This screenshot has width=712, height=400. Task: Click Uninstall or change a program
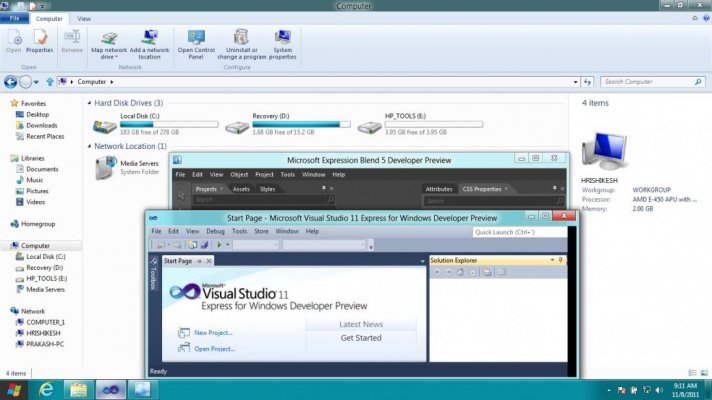click(x=242, y=45)
